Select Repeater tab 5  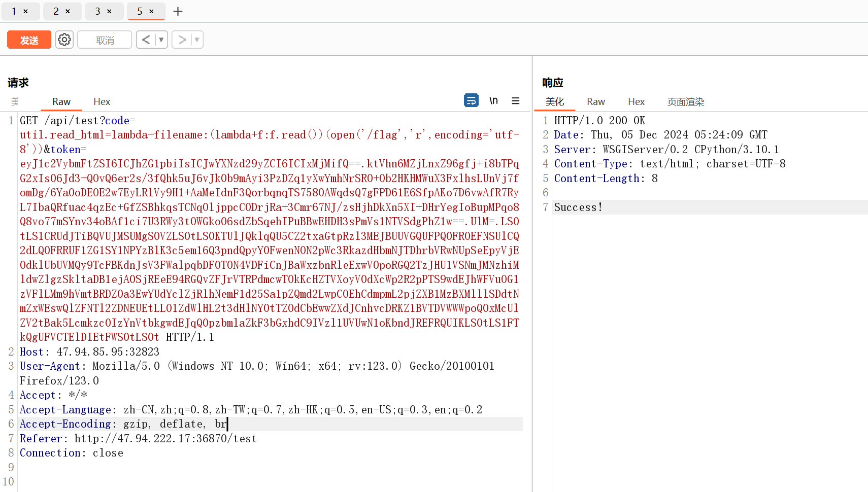click(x=140, y=11)
